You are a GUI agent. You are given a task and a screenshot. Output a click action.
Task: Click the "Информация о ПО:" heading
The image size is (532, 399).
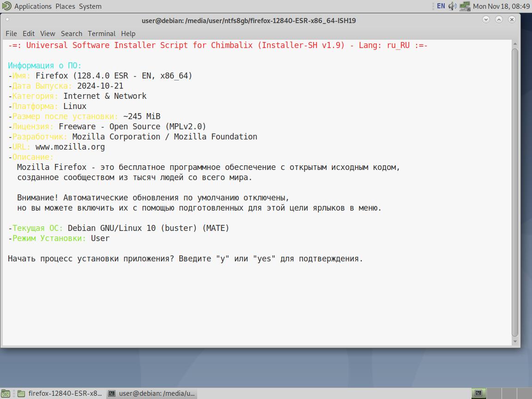click(x=45, y=66)
